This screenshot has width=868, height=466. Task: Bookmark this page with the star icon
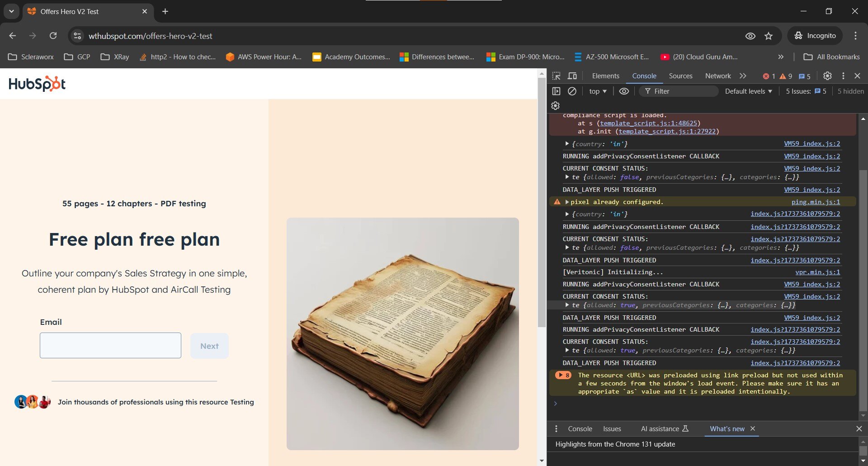(x=769, y=36)
